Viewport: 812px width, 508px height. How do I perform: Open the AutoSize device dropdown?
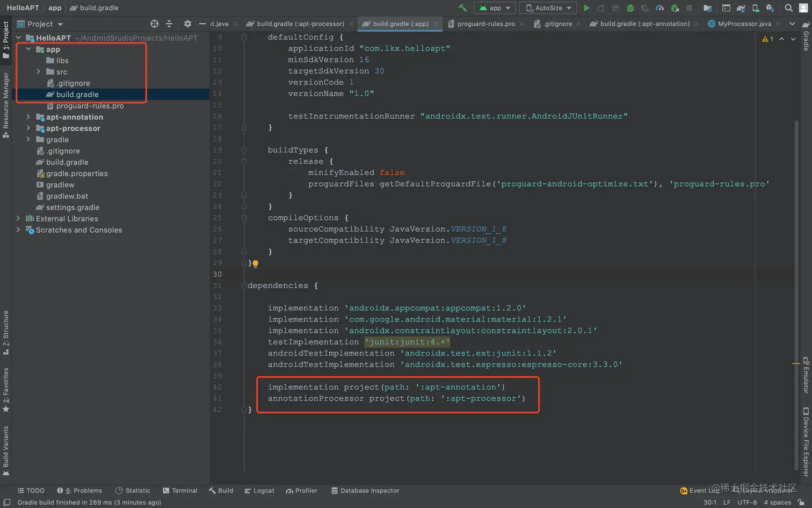pyautogui.click(x=547, y=8)
